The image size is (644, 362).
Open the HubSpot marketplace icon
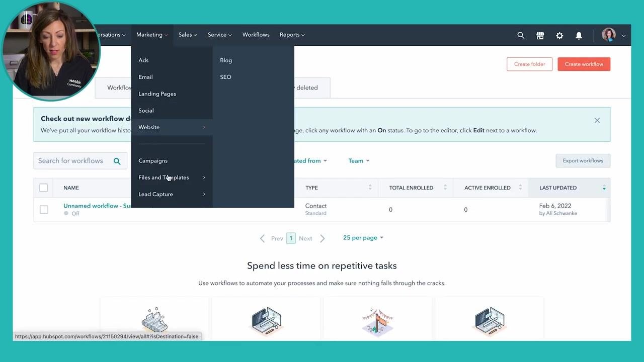pos(540,35)
